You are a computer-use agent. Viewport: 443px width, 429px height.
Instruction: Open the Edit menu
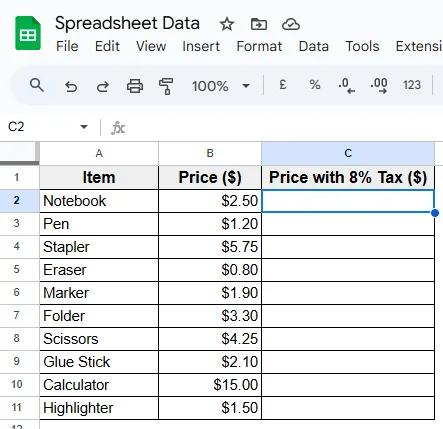click(107, 46)
